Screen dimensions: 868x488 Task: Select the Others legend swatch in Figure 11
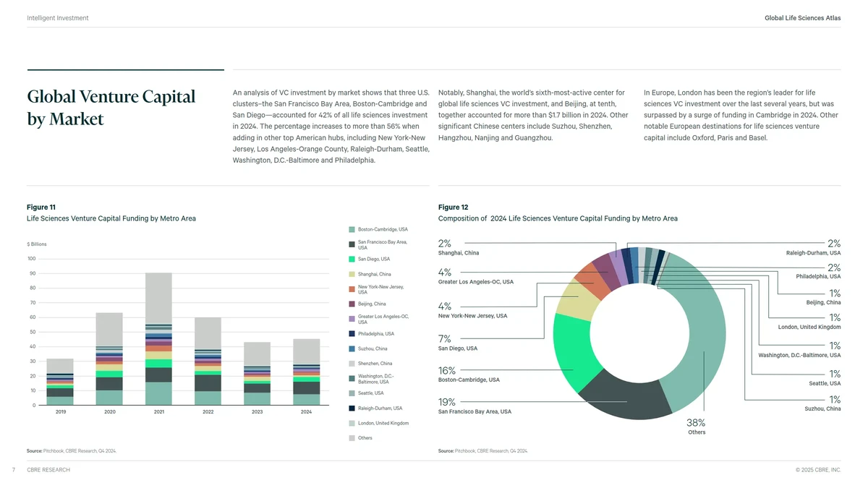352,438
